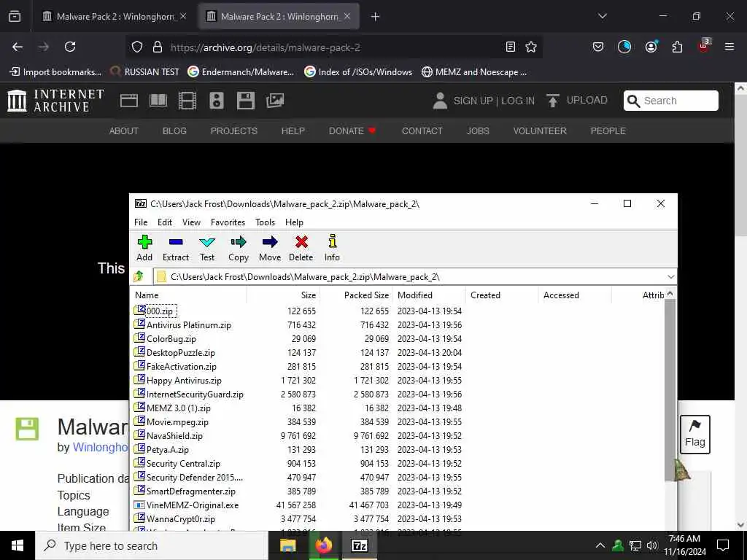Open the Firefox application hamburger menu
This screenshot has width=747, height=560.
(729, 47)
